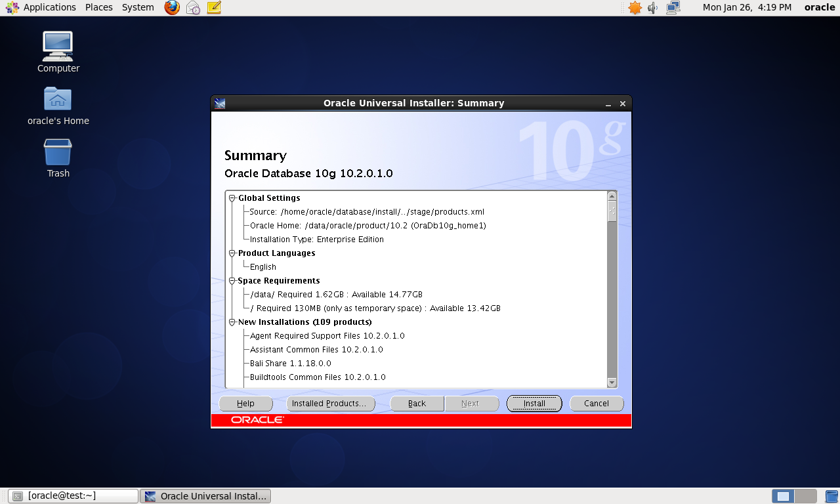Click the installer window menu icon
Screen dimensions: 840x504
click(x=220, y=103)
